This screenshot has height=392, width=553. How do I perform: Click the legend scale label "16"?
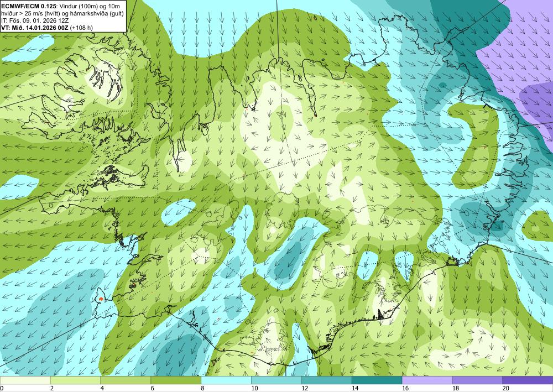(405, 389)
